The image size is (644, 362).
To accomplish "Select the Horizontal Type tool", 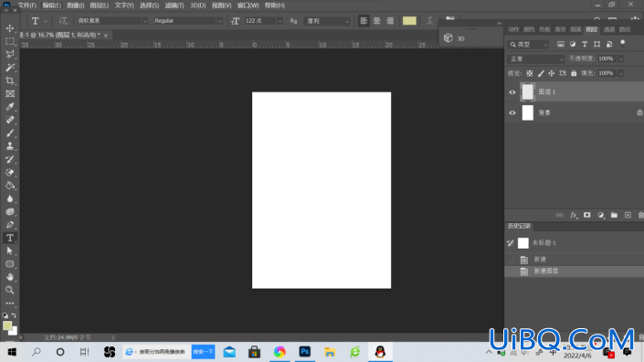I will 10,238.
